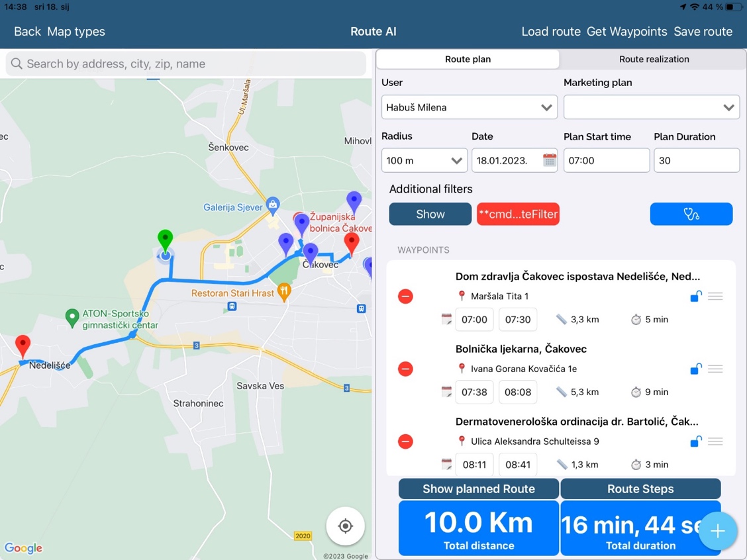Open the Radius dropdown set to 100 m
The width and height of the screenshot is (747, 560).
pos(424,160)
